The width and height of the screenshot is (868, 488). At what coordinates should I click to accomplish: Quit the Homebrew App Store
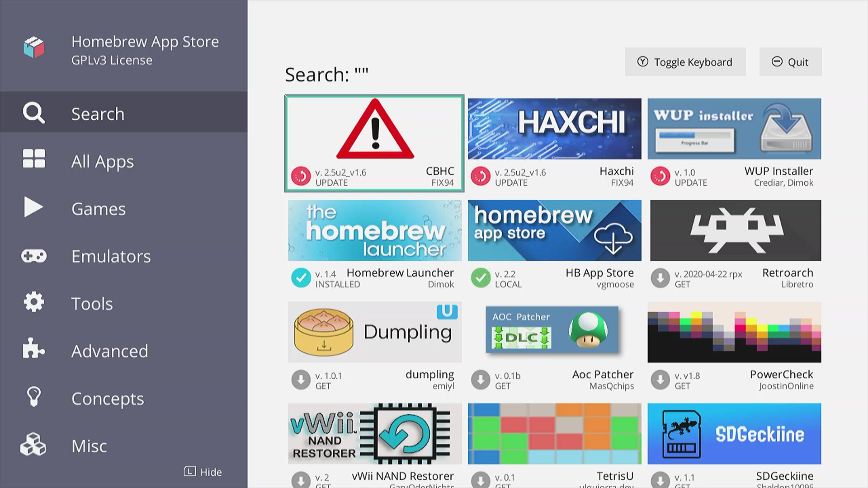[790, 62]
